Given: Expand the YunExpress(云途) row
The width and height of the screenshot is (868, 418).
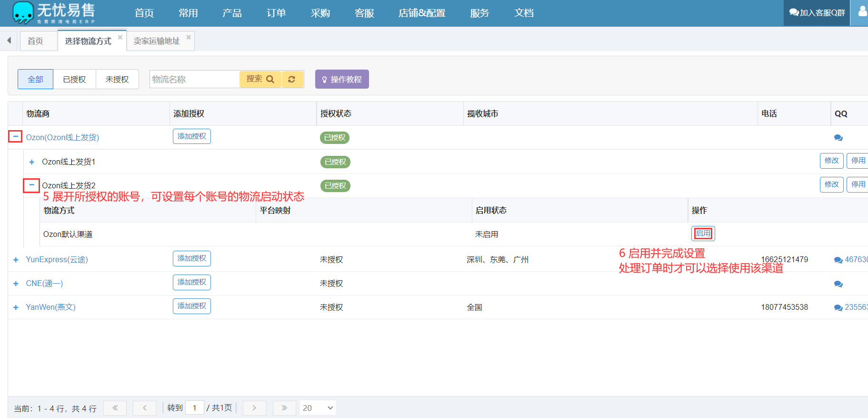Looking at the screenshot, I should [16, 260].
